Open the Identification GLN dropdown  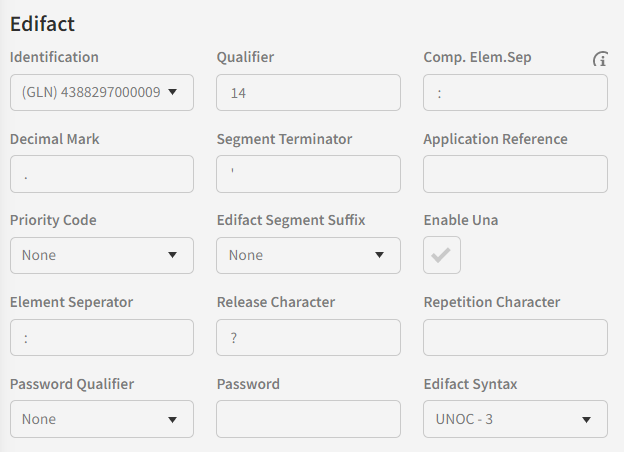pos(102,93)
